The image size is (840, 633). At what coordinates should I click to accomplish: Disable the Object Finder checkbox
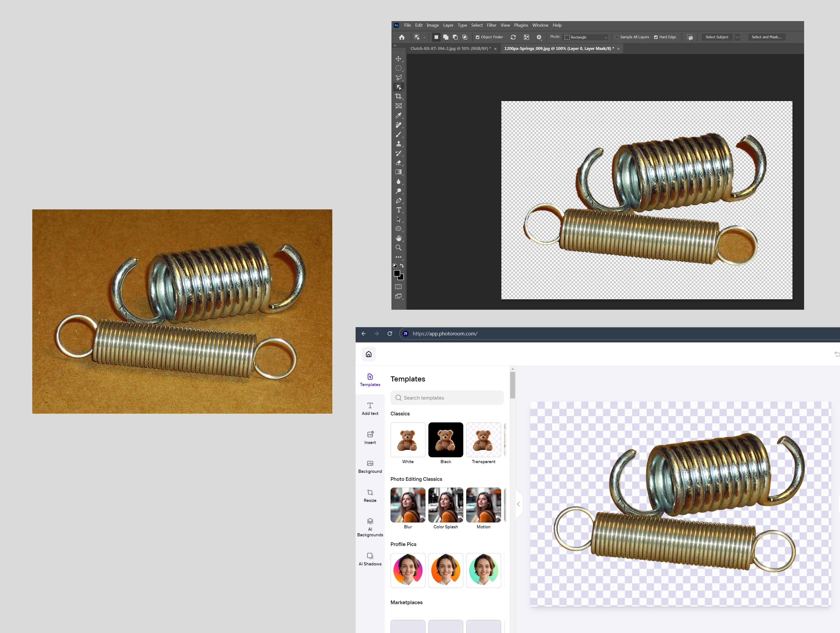click(x=477, y=37)
